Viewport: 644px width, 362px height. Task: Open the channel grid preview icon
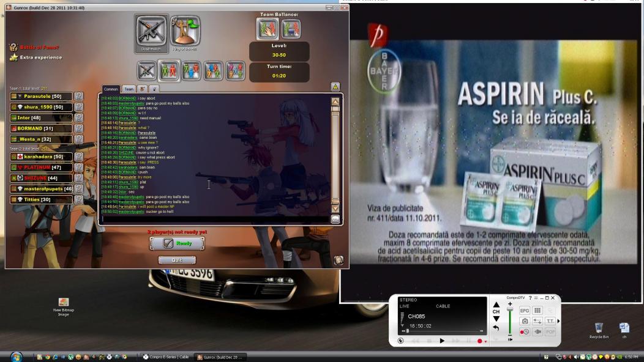pos(537,311)
